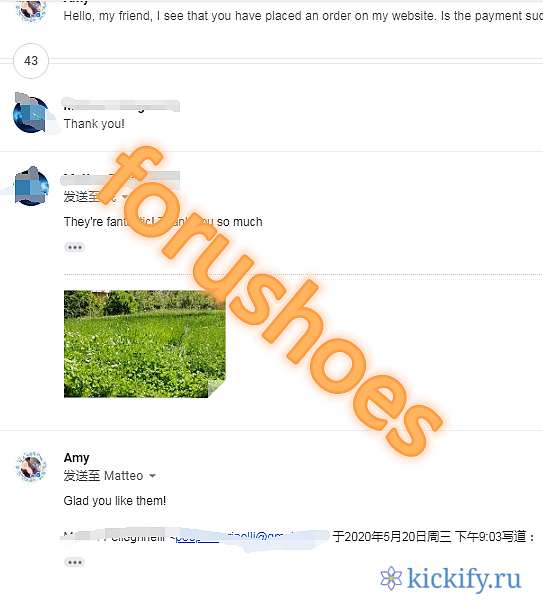
Task: Open Amy's avatar at the top message
Action: click(x=30, y=10)
